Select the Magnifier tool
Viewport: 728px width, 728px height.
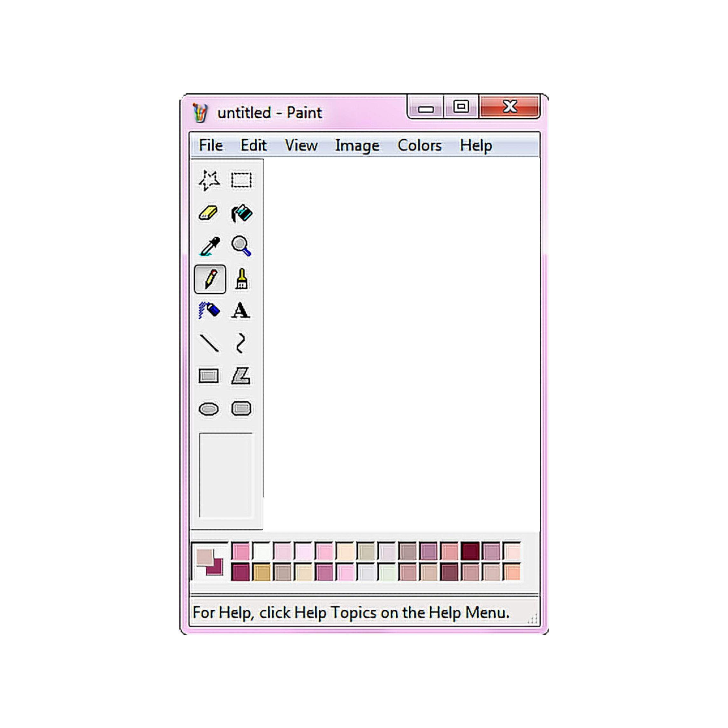(x=241, y=246)
